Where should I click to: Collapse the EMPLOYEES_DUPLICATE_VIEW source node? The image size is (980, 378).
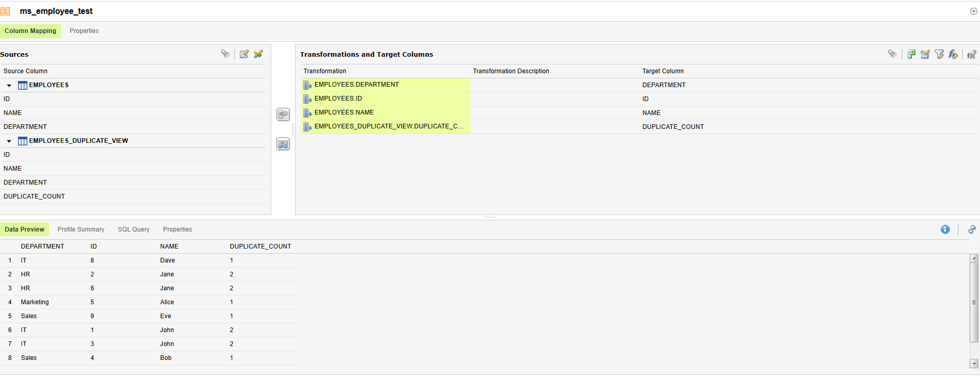pos(9,141)
